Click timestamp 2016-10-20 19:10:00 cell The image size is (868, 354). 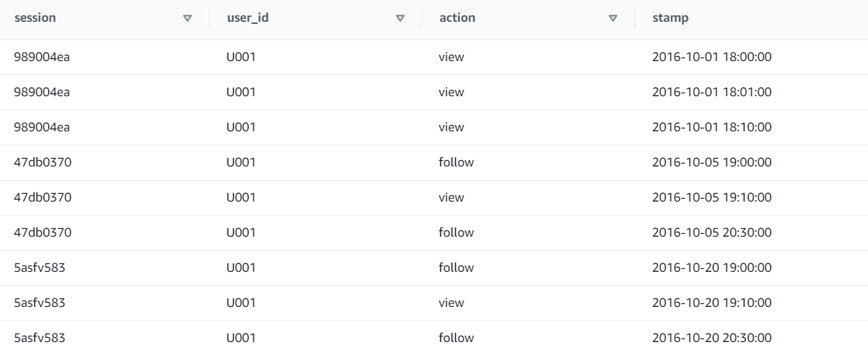click(712, 303)
